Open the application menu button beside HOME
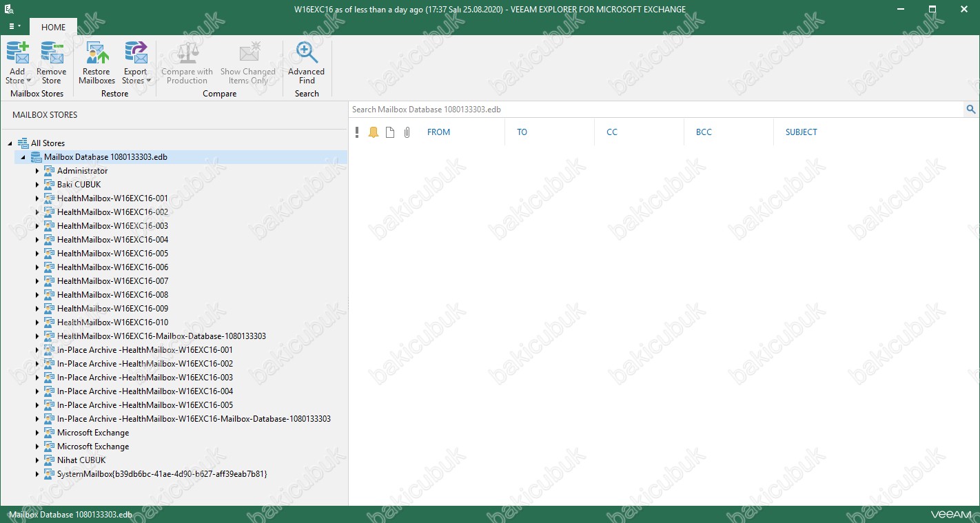The height and width of the screenshot is (523, 980). (14, 26)
